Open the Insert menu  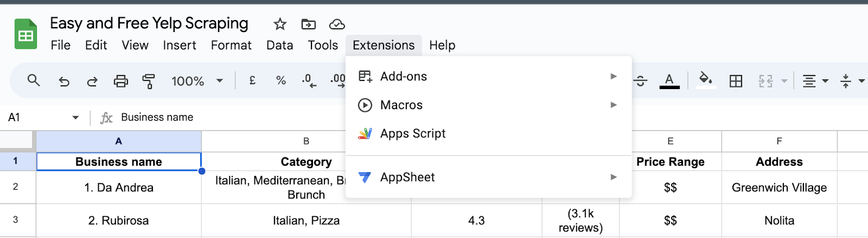[180, 45]
